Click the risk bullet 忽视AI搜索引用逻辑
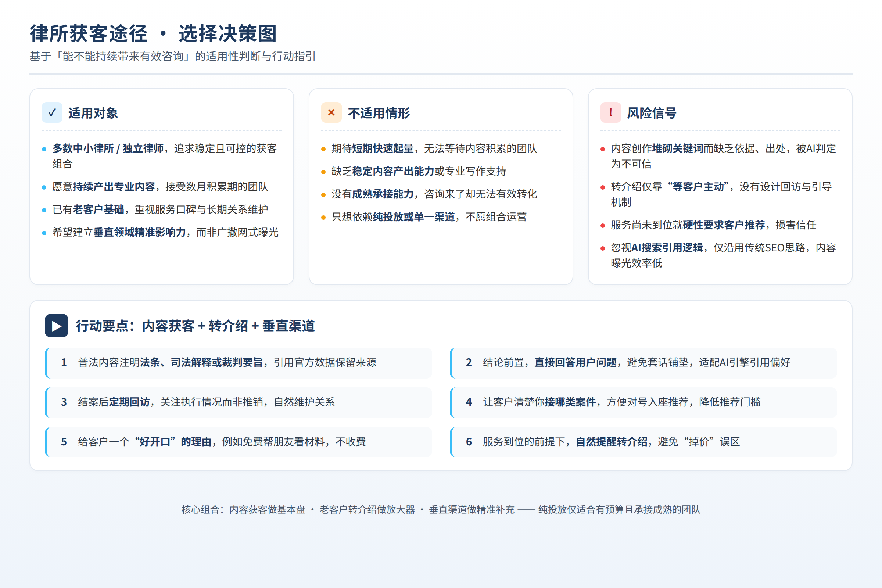 pyautogui.click(x=720, y=255)
